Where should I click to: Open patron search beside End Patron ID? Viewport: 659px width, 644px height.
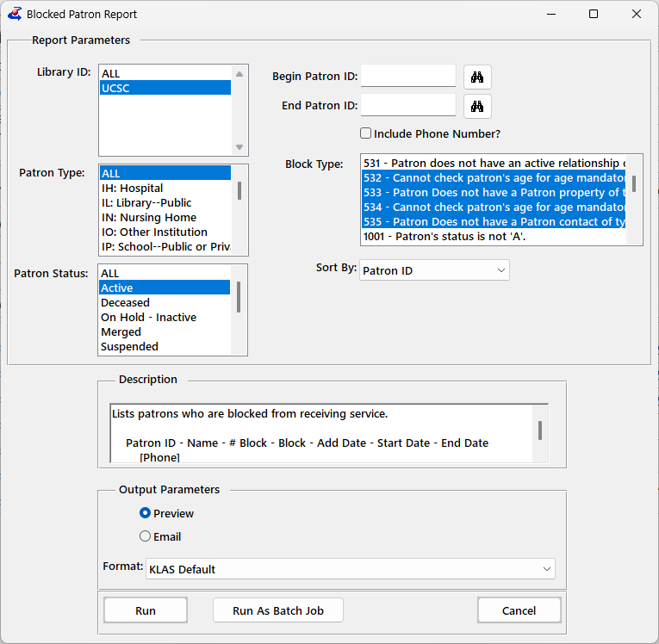477,106
